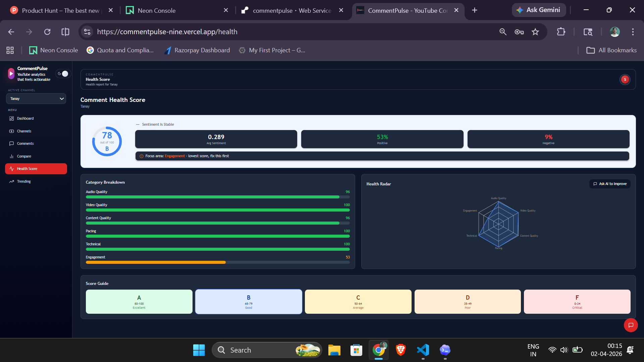Open the Tanay active channel dropdown

pos(36,99)
